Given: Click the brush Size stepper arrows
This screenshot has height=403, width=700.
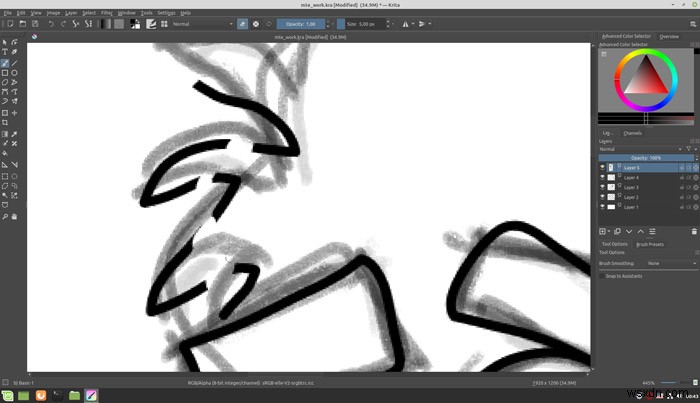Looking at the screenshot, I should click(x=388, y=24).
